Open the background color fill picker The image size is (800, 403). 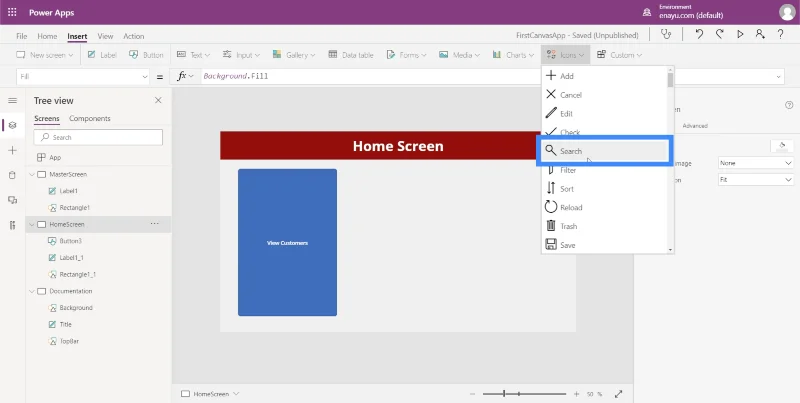(782, 146)
